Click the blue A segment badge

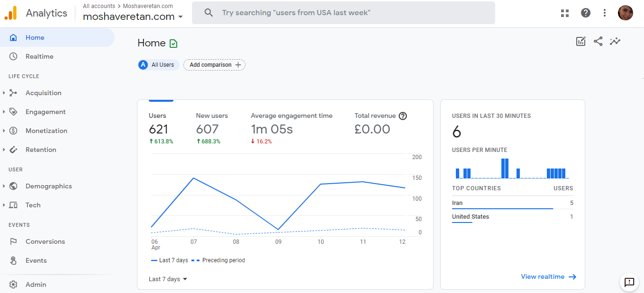coord(143,65)
